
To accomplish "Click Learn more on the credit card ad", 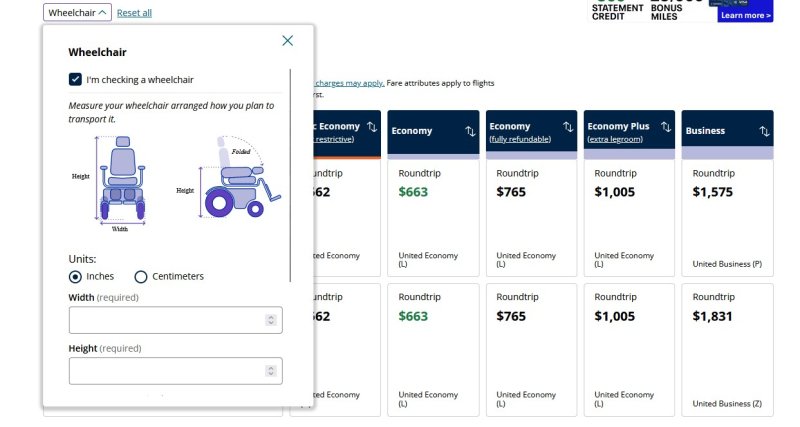I will [x=745, y=15].
